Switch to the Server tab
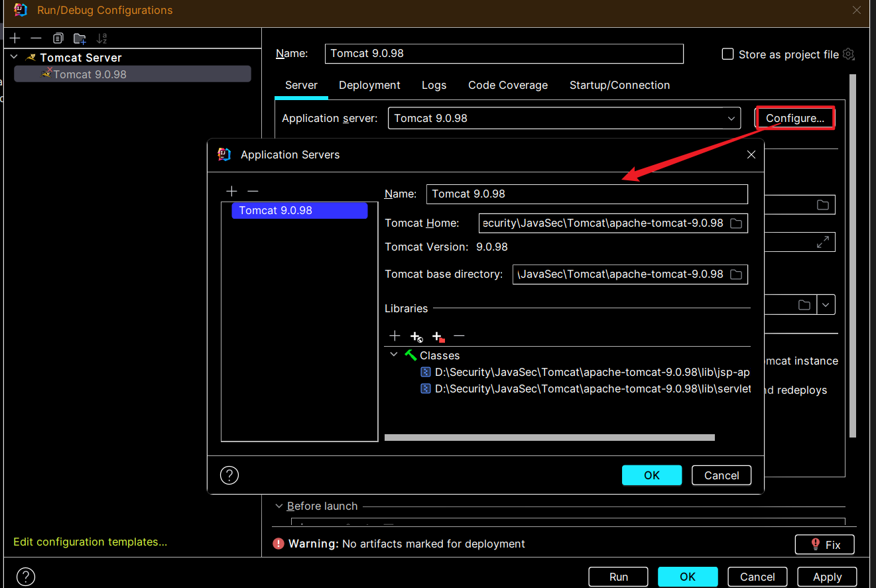The width and height of the screenshot is (876, 588). (301, 85)
